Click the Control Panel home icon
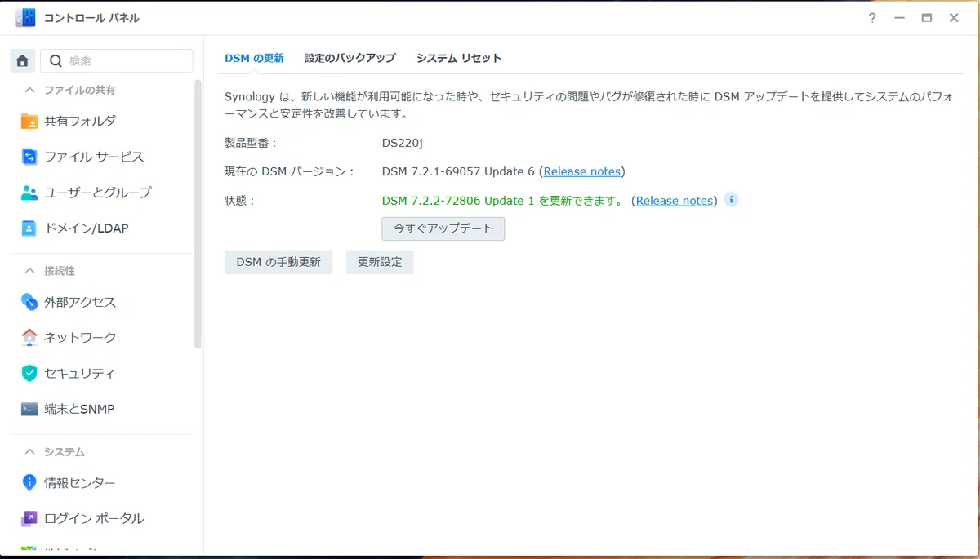This screenshot has width=980, height=559. click(x=22, y=61)
